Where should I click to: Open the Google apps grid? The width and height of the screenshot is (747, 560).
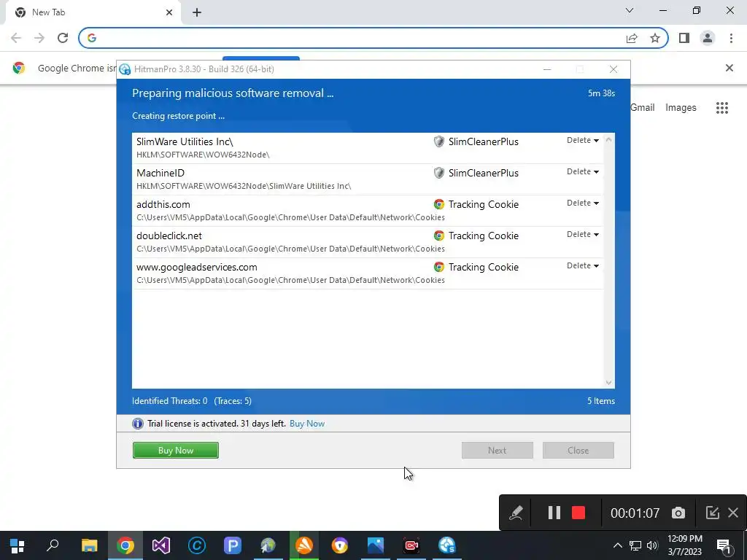click(x=722, y=108)
